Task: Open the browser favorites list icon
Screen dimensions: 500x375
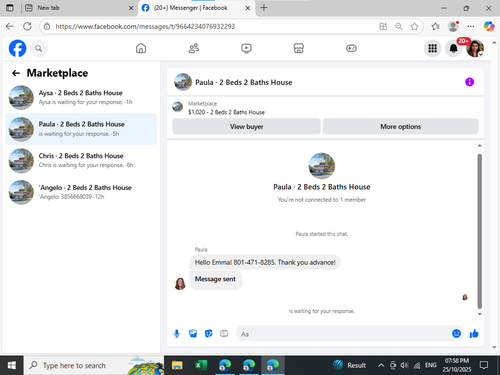Action: 435,26
